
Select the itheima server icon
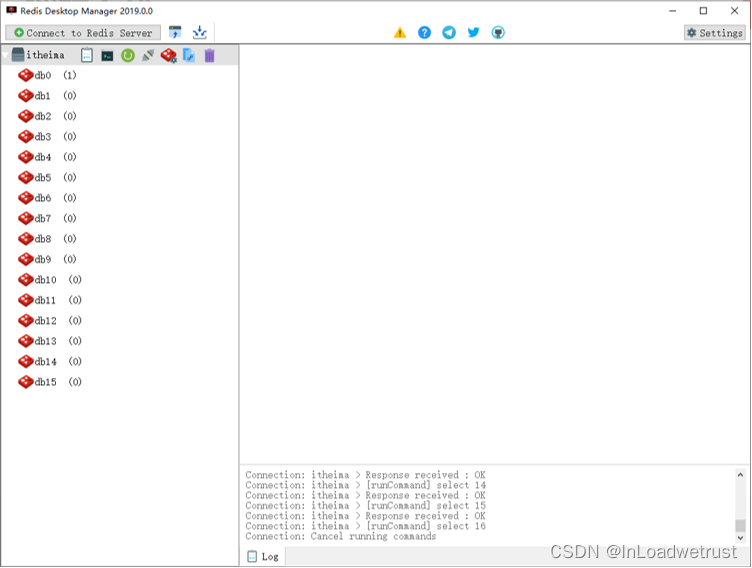pyautogui.click(x=18, y=55)
